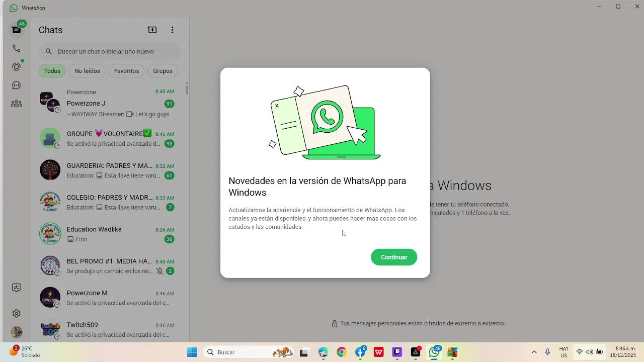Open the taskbar clock and date
This screenshot has height=362, width=644.
623,352
